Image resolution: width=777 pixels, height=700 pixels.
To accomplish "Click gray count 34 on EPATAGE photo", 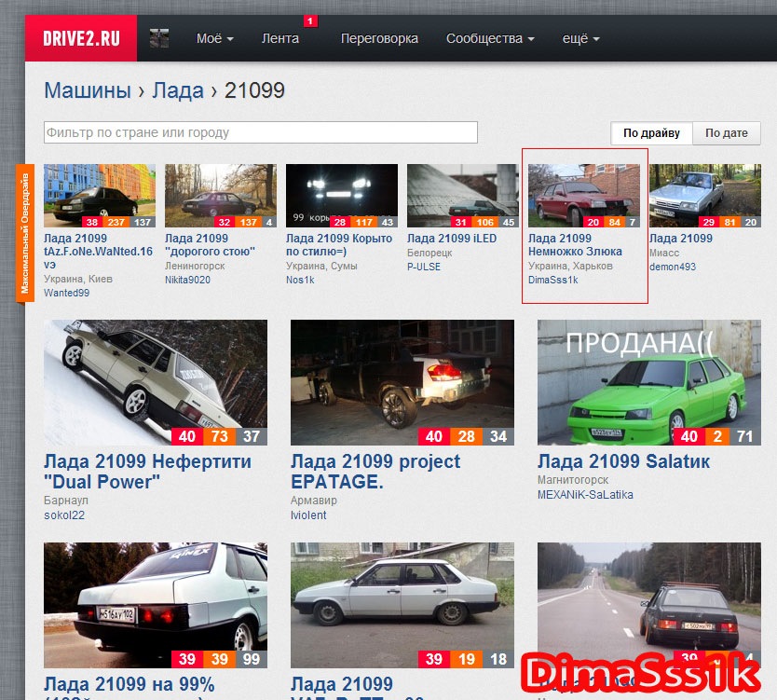I will pyautogui.click(x=498, y=436).
